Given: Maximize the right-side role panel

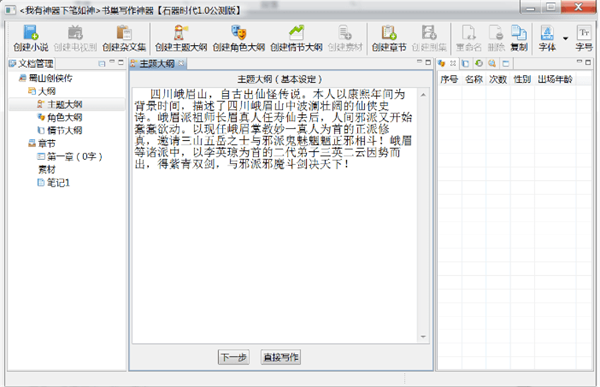Looking at the screenshot, I should (588, 62).
